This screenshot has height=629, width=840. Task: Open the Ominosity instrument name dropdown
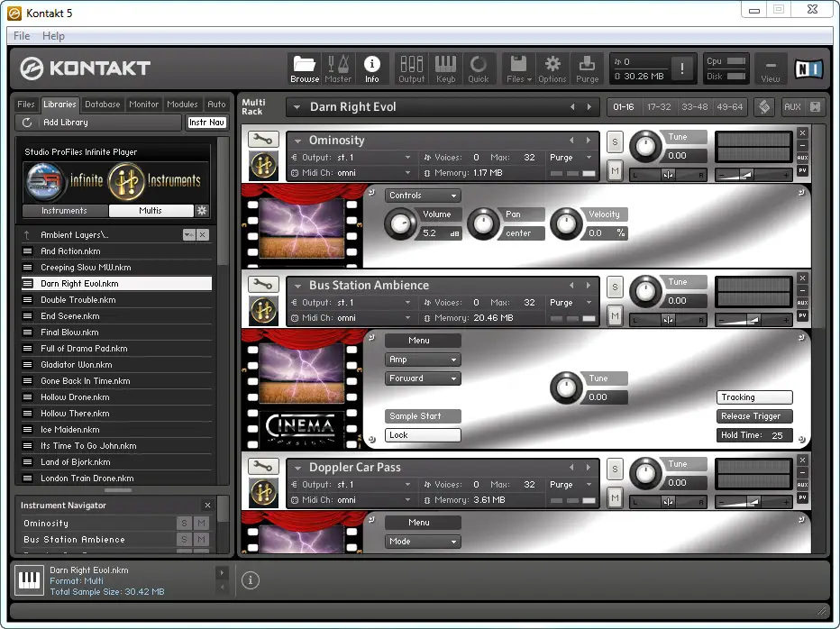pyautogui.click(x=297, y=141)
